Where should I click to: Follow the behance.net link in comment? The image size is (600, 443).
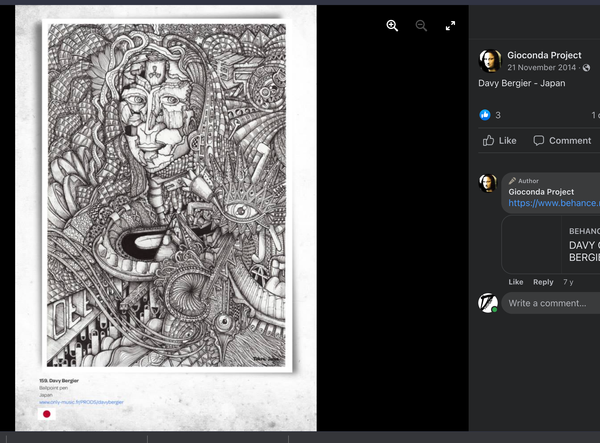pos(553,203)
